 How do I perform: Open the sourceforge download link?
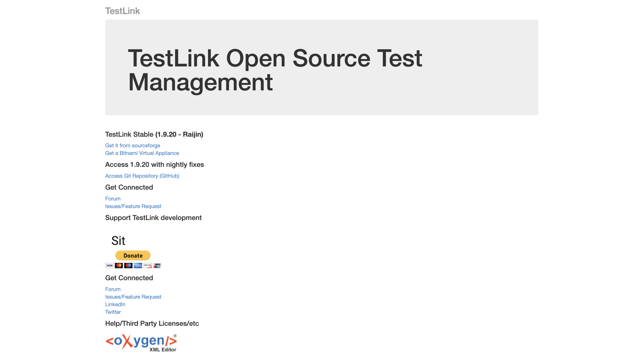(132, 145)
